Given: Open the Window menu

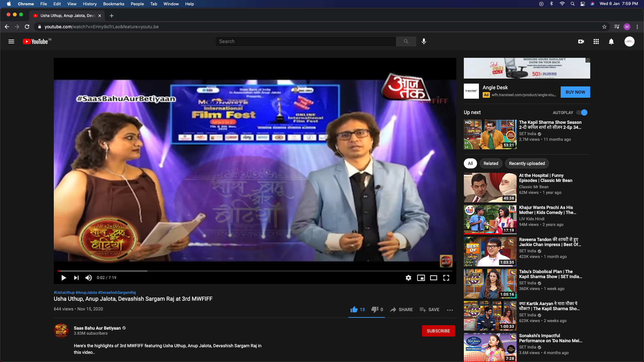Looking at the screenshot, I should point(171,4).
